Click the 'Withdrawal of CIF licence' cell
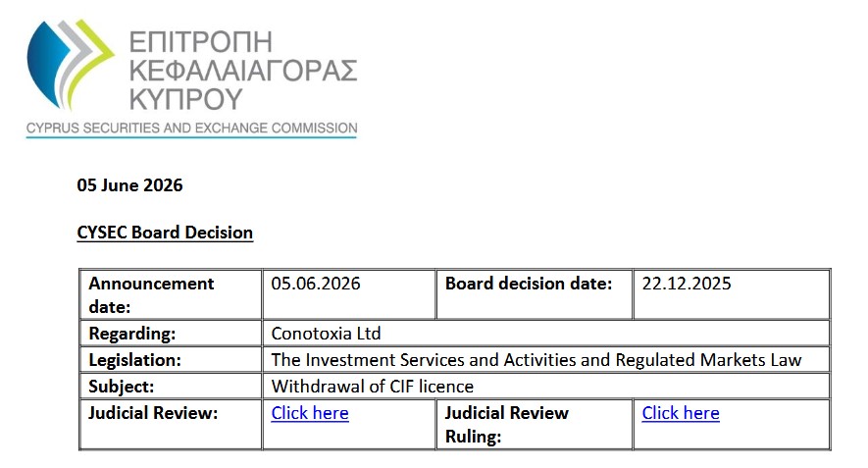This screenshot has width=868, height=468. 546,386
